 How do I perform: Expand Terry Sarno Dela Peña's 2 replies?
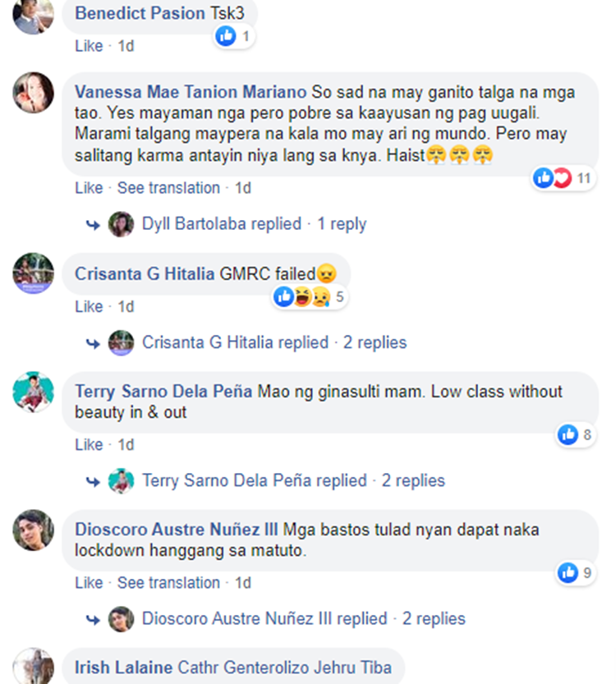(293, 480)
